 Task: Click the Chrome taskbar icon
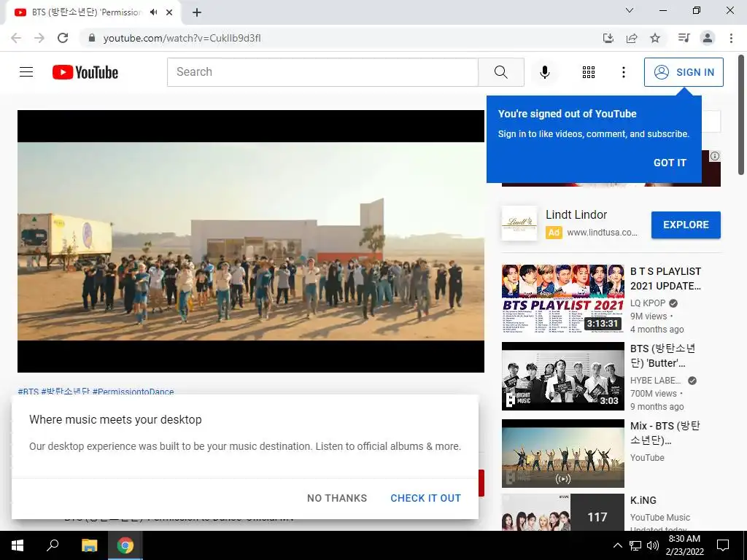click(125, 545)
